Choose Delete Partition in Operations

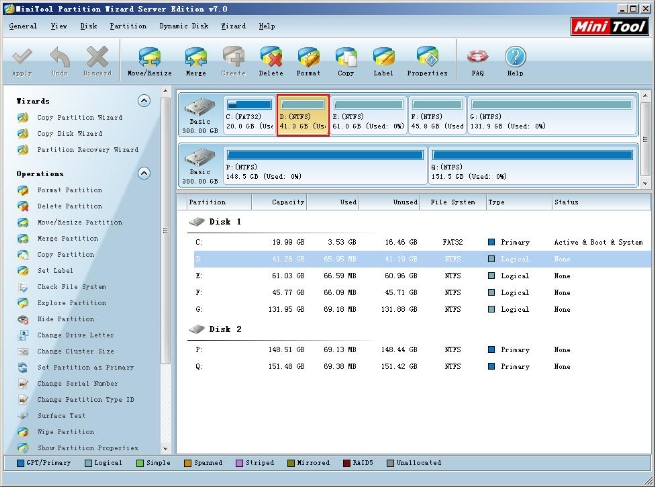[x=69, y=206]
